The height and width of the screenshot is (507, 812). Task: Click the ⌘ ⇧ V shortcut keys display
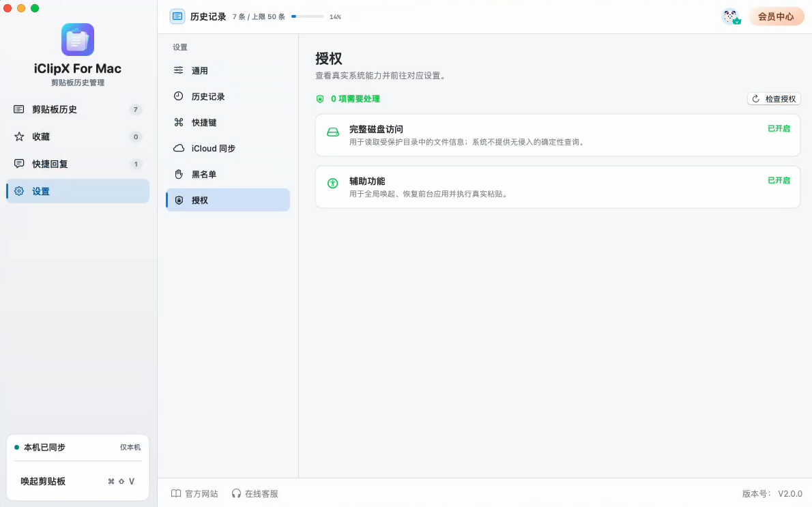pos(121,481)
